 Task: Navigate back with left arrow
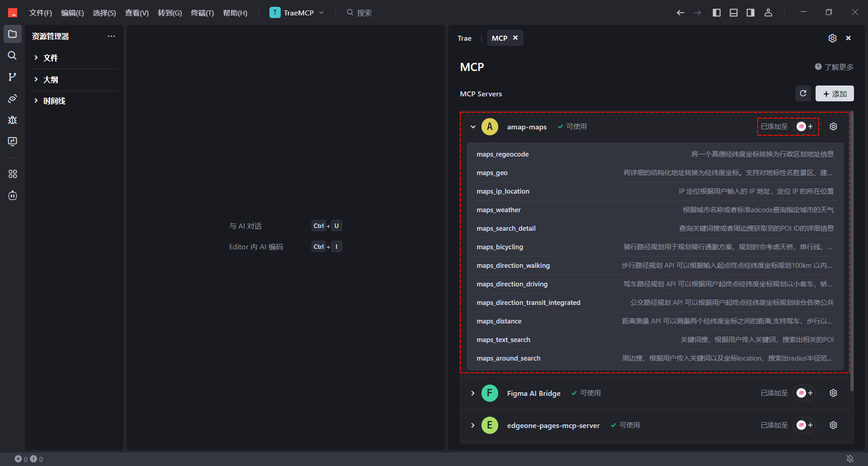tap(680, 13)
